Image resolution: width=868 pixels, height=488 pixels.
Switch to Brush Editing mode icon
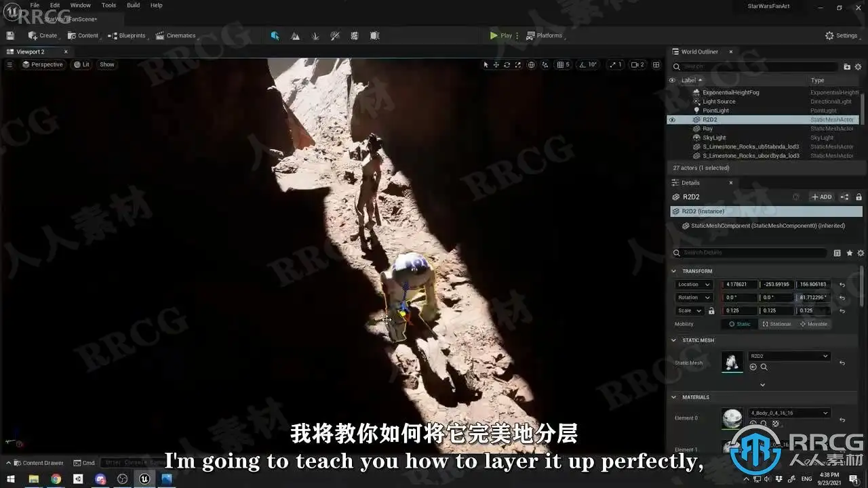pos(374,35)
